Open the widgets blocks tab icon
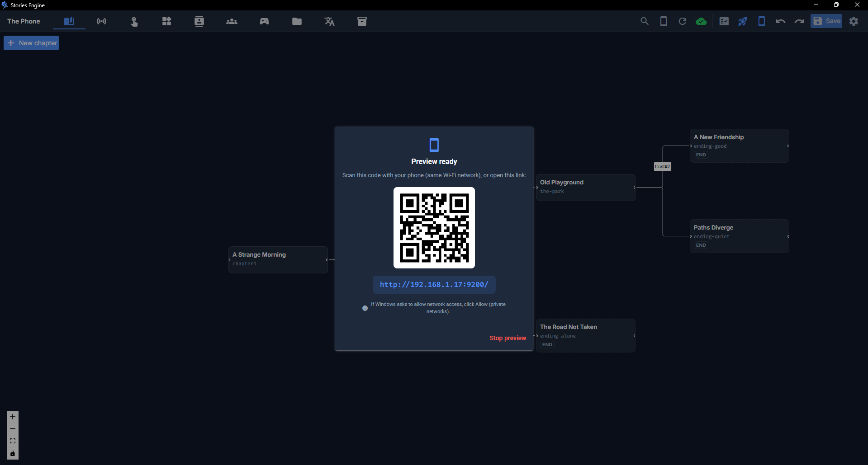Image resolution: width=868 pixels, height=465 pixels. point(167,21)
